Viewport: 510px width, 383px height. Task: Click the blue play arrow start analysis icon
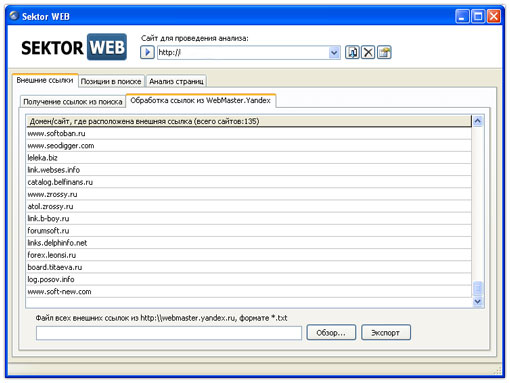point(147,52)
